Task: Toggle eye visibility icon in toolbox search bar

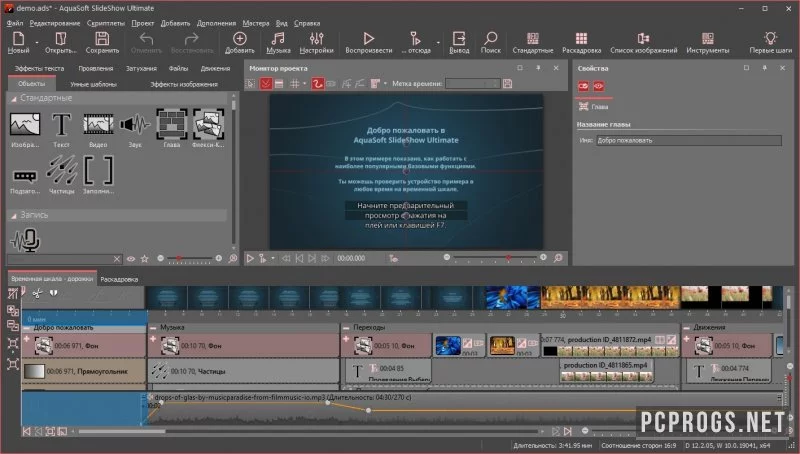Action: tap(131, 259)
